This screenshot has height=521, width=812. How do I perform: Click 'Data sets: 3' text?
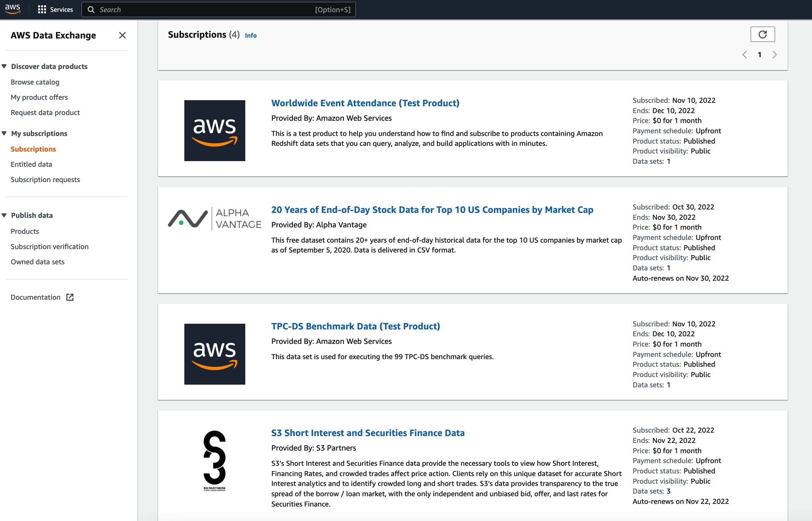(651, 491)
